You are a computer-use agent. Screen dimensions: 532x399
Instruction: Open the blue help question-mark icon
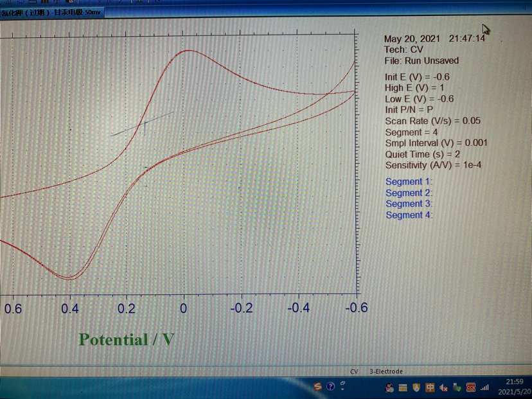point(330,387)
